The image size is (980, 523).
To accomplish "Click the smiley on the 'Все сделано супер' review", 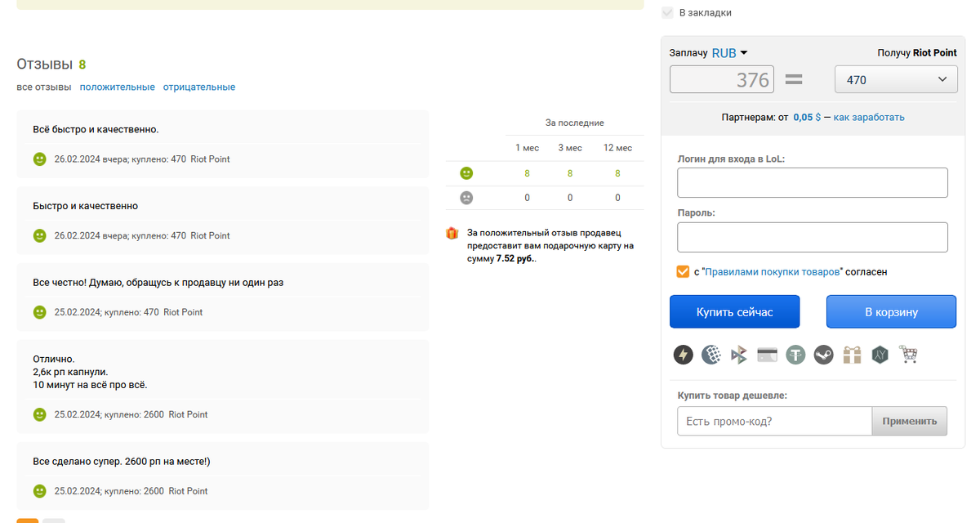I will [x=40, y=491].
